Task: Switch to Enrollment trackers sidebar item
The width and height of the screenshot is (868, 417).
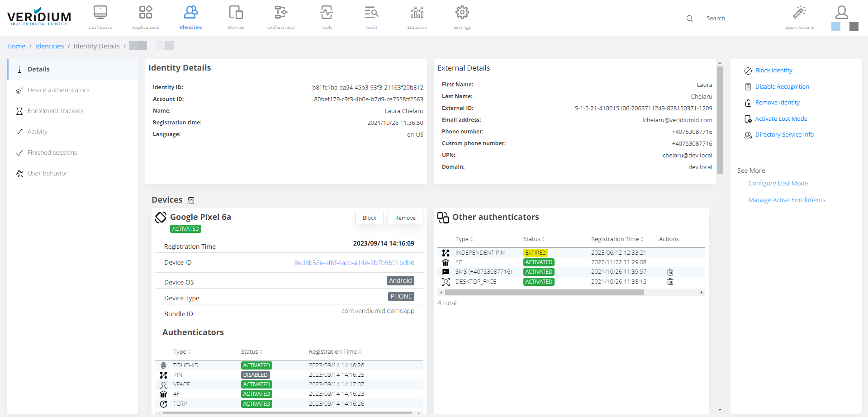Action: pyautogui.click(x=55, y=111)
